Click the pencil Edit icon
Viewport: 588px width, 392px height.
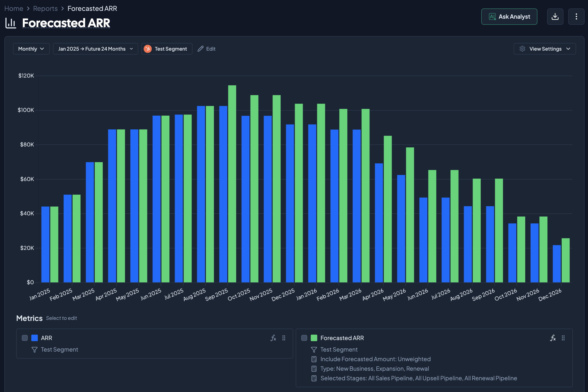[x=201, y=49]
